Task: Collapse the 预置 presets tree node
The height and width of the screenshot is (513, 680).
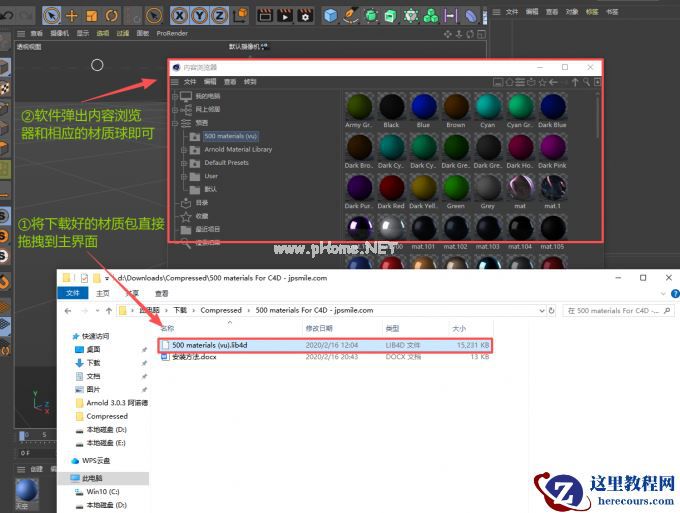Action: [x=175, y=123]
